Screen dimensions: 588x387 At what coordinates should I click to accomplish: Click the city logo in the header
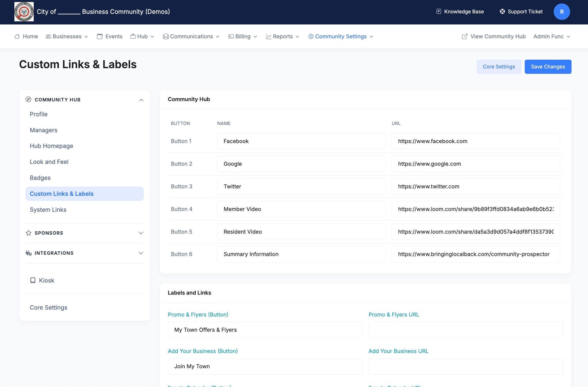[x=24, y=12]
